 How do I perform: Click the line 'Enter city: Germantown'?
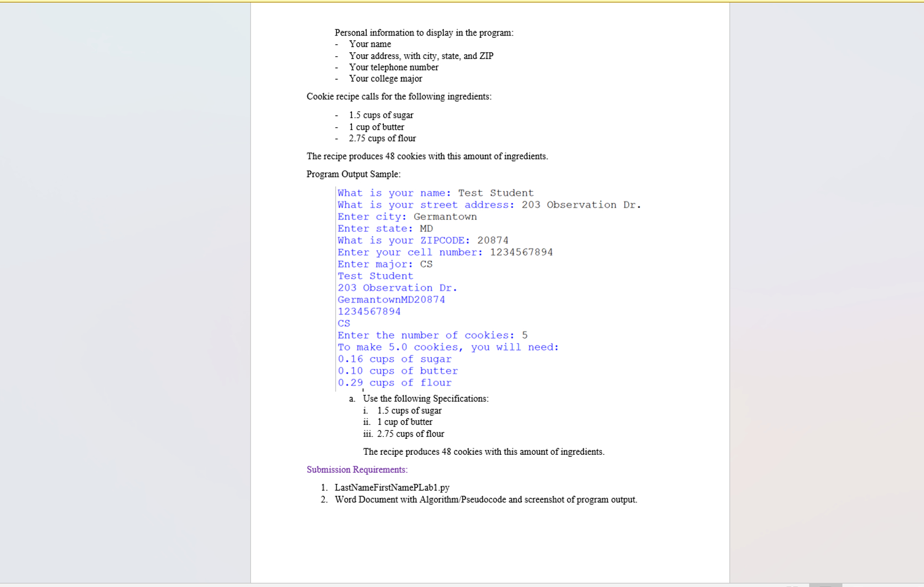click(x=407, y=217)
